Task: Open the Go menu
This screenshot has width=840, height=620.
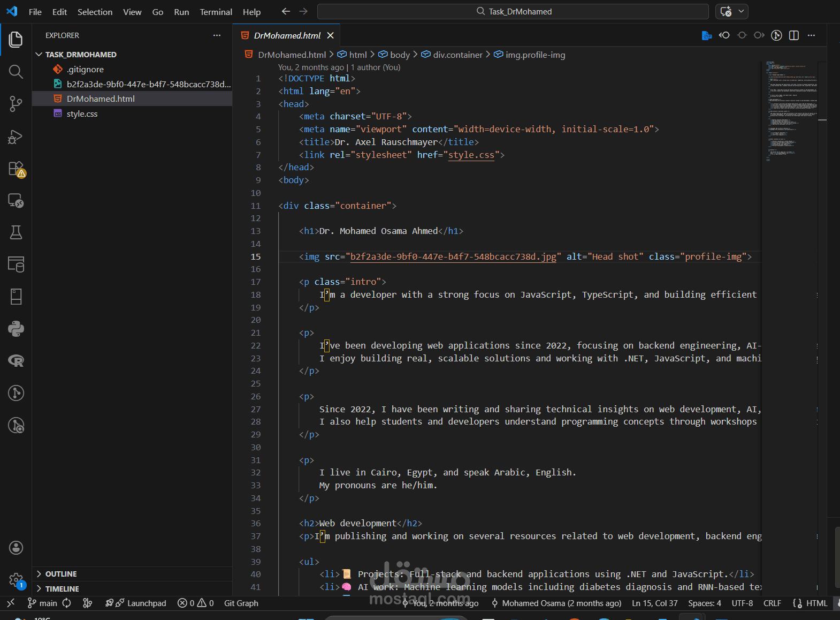Action: click(158, 12)
